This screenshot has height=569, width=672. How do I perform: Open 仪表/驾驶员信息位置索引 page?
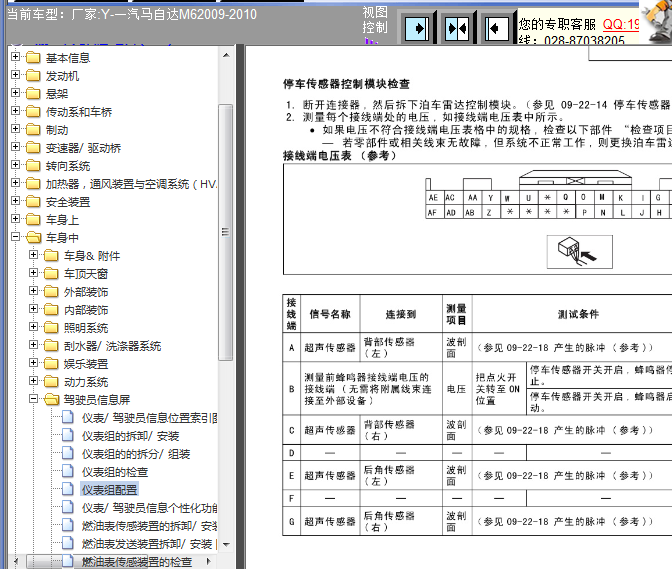[150, 418]
